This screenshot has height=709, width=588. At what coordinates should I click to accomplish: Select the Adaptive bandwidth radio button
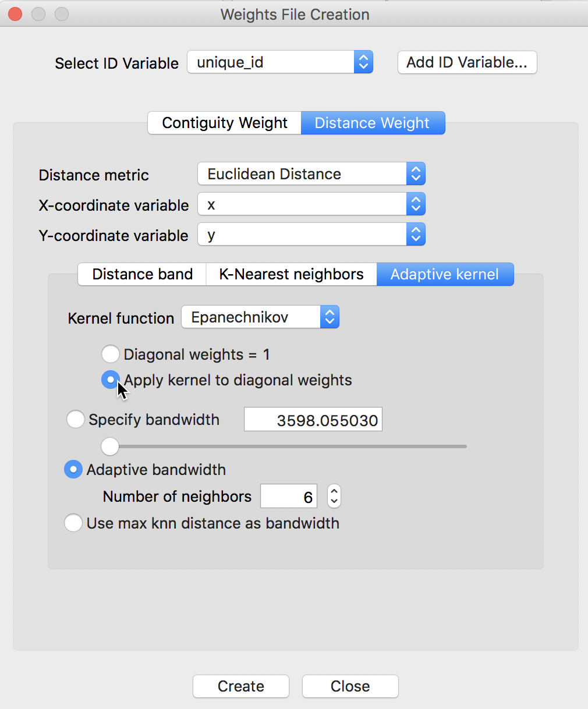(x=73, y=469)
